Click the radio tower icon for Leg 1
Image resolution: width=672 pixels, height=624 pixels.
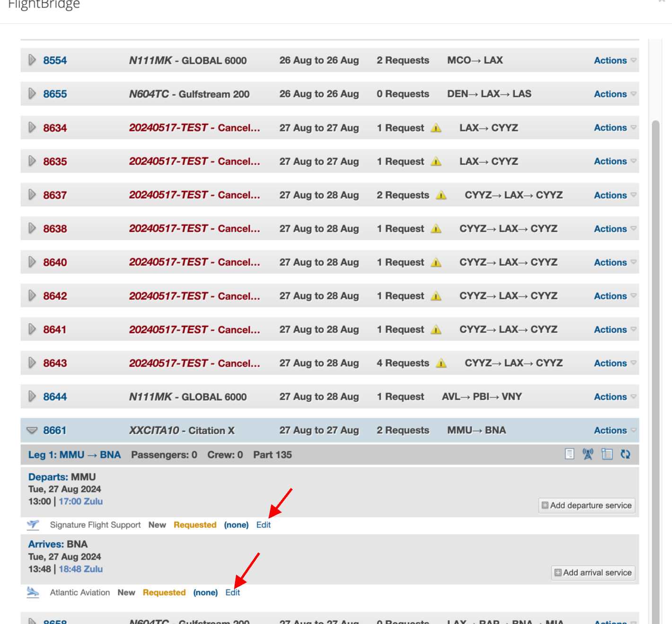click(588, 454)
